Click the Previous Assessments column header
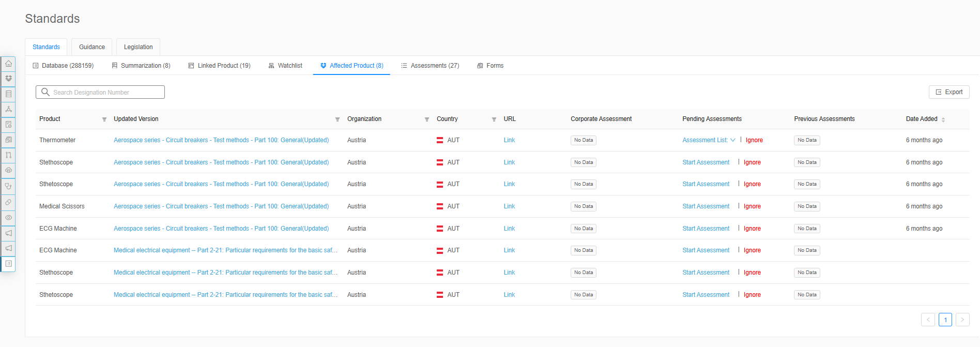The width and height of the screenshot is (980, 347). pos(824,119)
